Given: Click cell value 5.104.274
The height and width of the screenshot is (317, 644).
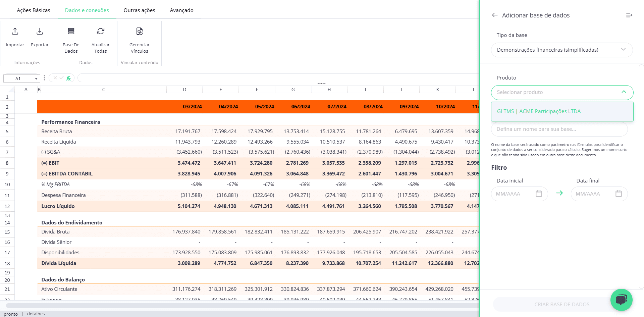Looking at the screenshot, I should 189,206.
